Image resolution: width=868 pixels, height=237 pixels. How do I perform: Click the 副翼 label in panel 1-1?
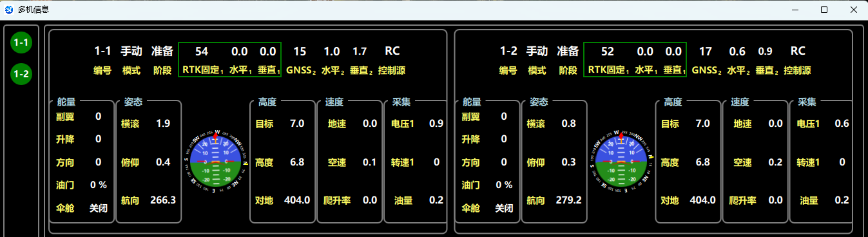point(66,117)
